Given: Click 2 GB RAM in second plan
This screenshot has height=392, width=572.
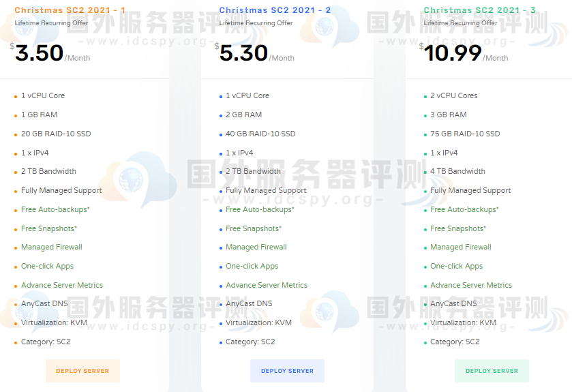Looking at the screenshot, I should tap(243, 115).
